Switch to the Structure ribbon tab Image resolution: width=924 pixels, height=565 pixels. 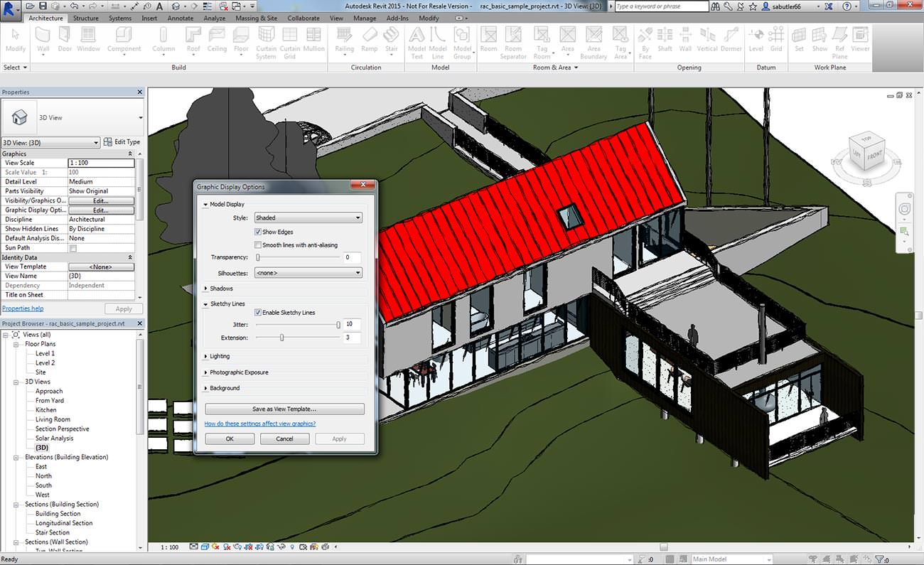86,18
